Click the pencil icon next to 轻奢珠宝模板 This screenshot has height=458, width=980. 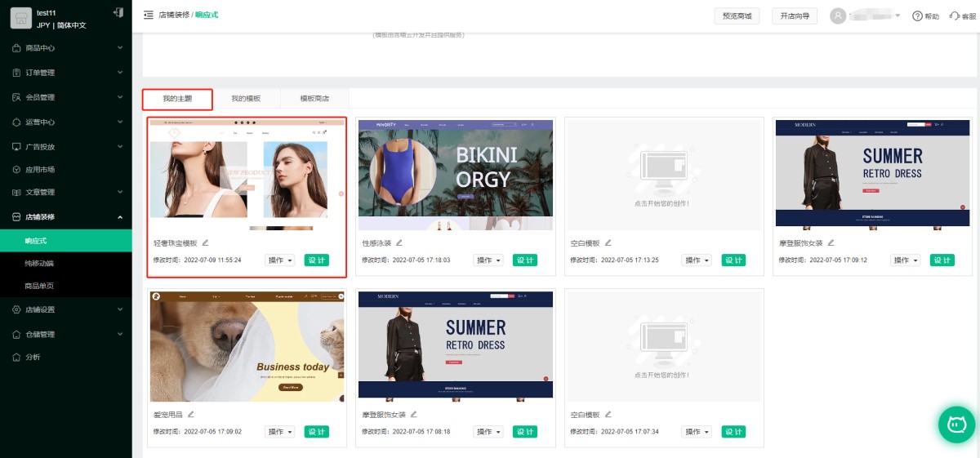206,242
